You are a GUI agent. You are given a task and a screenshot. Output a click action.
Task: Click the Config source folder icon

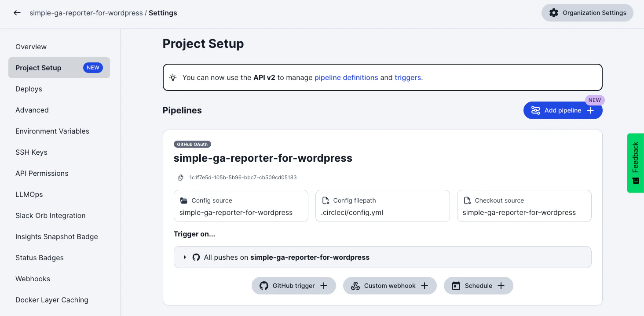click(184, 200)
